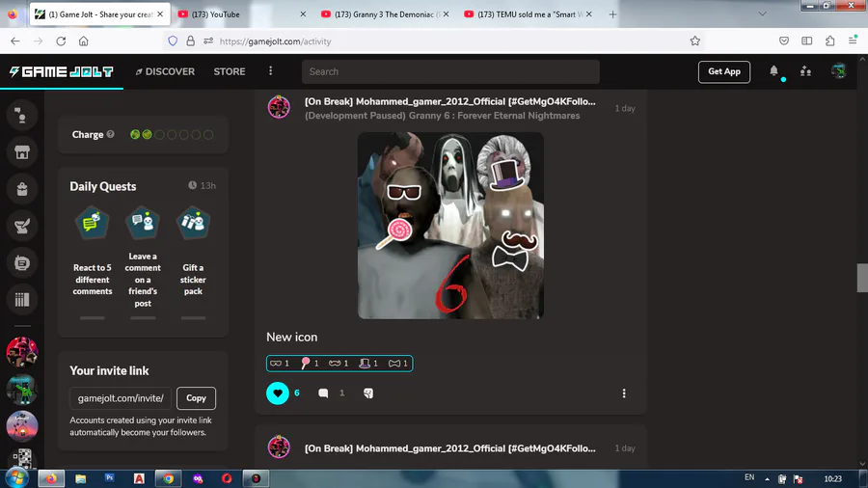868x488 pixels.
Task: Click the sunglasses reaction on the post
Action: pos(280,364)
